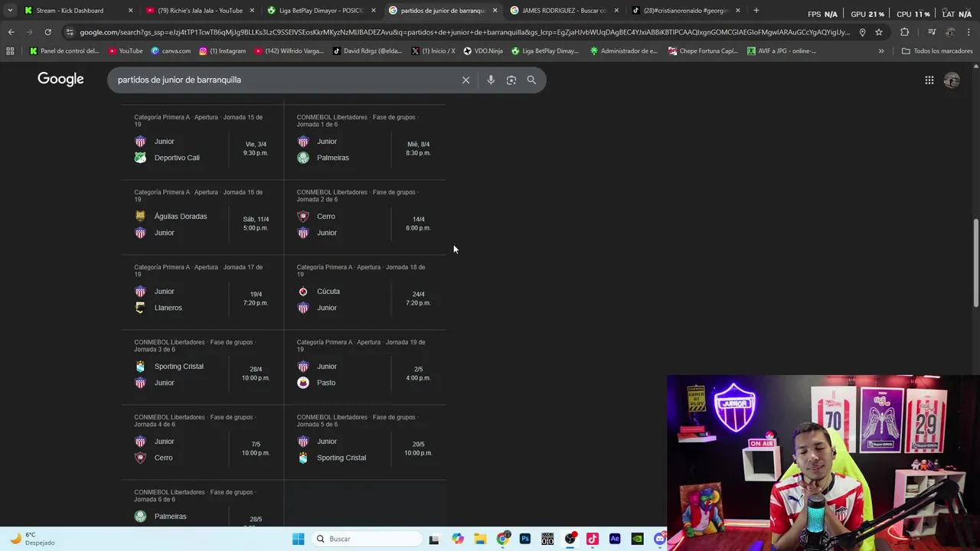980x551 pixels.
Task: Open the canva.com bookmark
Action: (x=171, y=51)
